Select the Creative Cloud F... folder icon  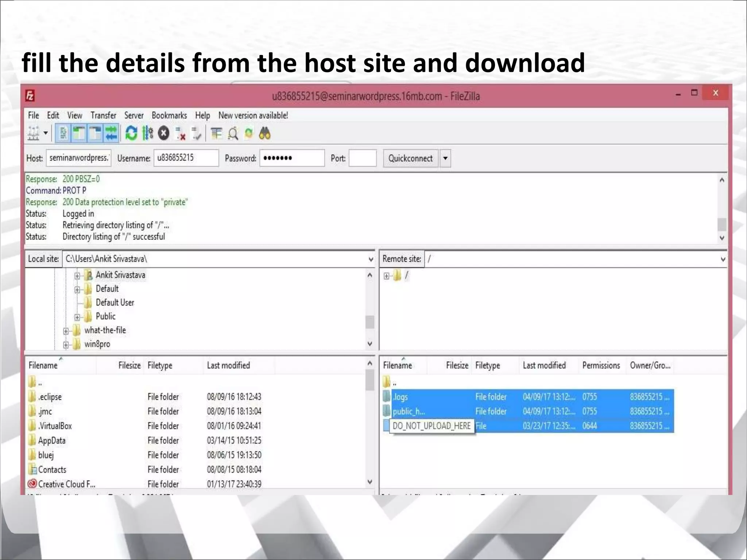[x=32, y=484]
